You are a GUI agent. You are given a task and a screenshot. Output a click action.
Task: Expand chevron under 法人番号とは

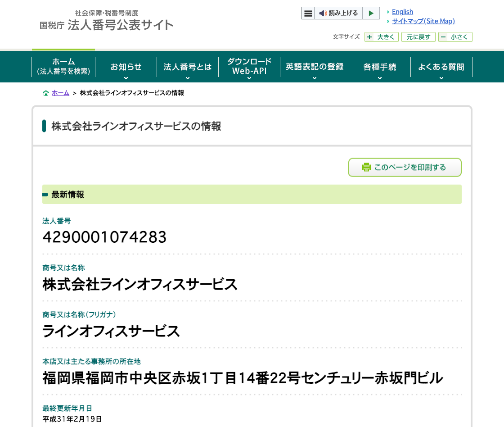pyautogui.click(x=188, y=78)
